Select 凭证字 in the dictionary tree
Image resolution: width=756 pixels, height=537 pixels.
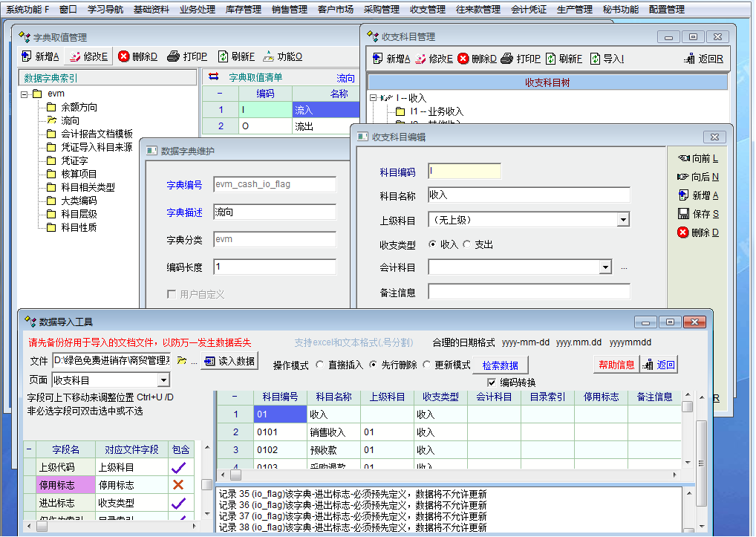[x=74, y=160]
